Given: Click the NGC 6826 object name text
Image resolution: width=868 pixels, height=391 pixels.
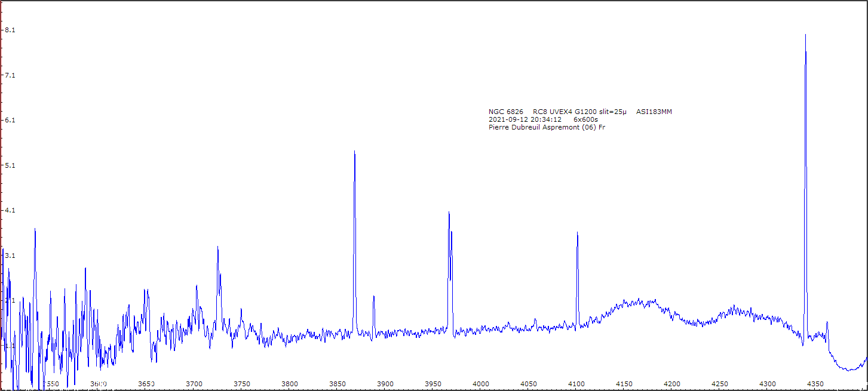Looking at the screenshot, I should pos(505,112).
